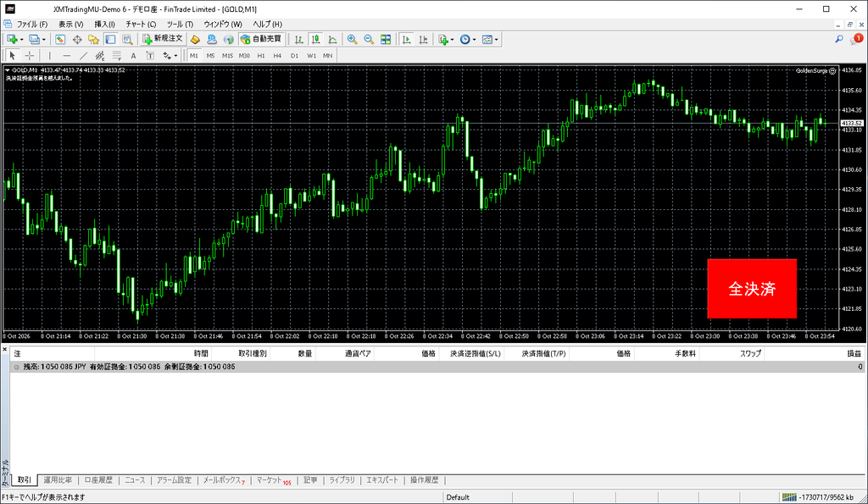Switch to the 口座履歴 terminal tab

point(98,480)
